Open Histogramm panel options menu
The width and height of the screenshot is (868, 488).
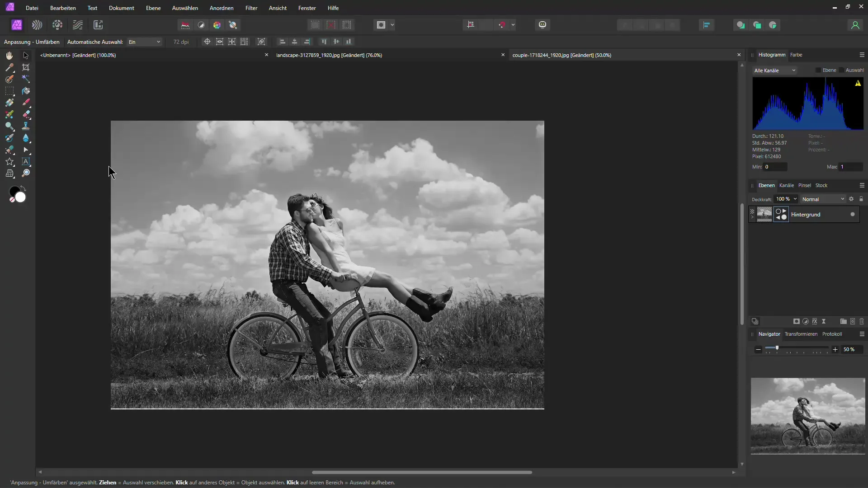point(862,55)
